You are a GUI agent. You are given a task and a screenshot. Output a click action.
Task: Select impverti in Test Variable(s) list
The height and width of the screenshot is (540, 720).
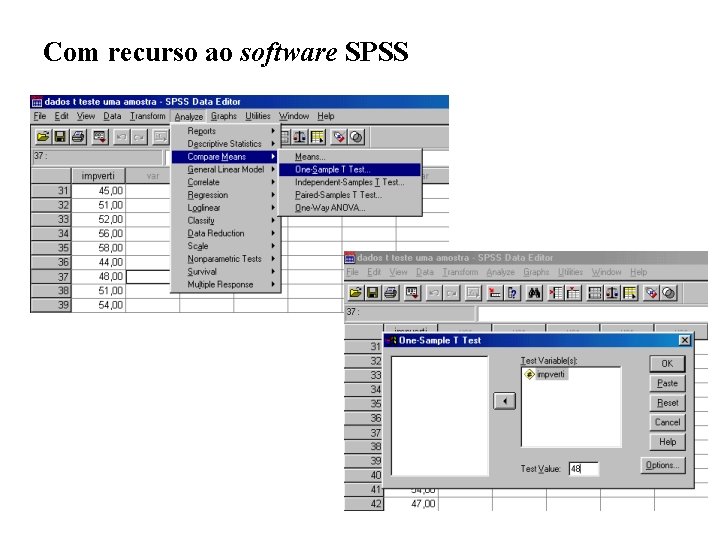tap(546, 374)
